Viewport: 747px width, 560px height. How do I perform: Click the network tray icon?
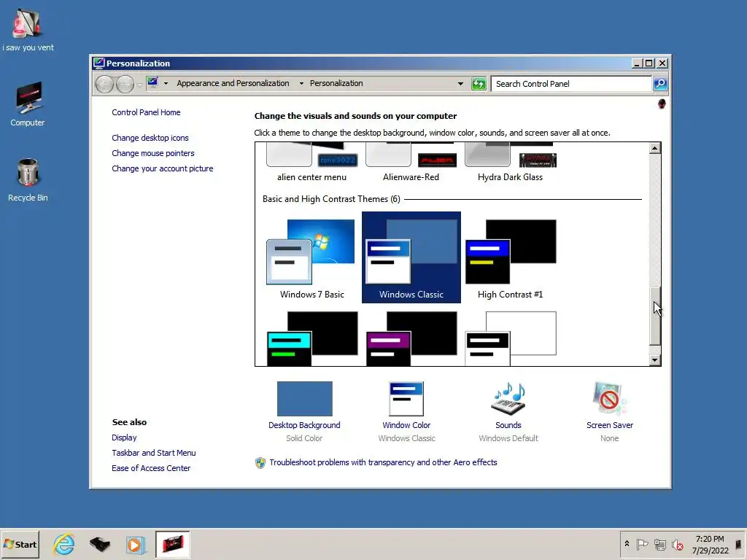pos(659,544)
